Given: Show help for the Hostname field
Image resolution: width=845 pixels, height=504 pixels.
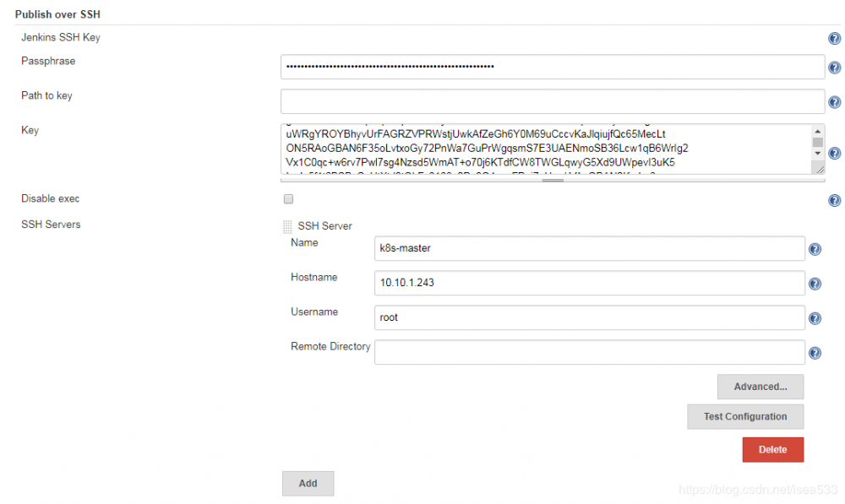Looking at the screenshot, I should coord(815,284).
